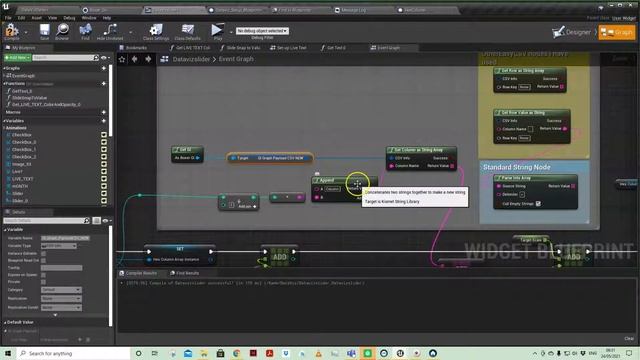
Task: Toggle visibility eye for CheckBox variable
Action: (104, 135)
